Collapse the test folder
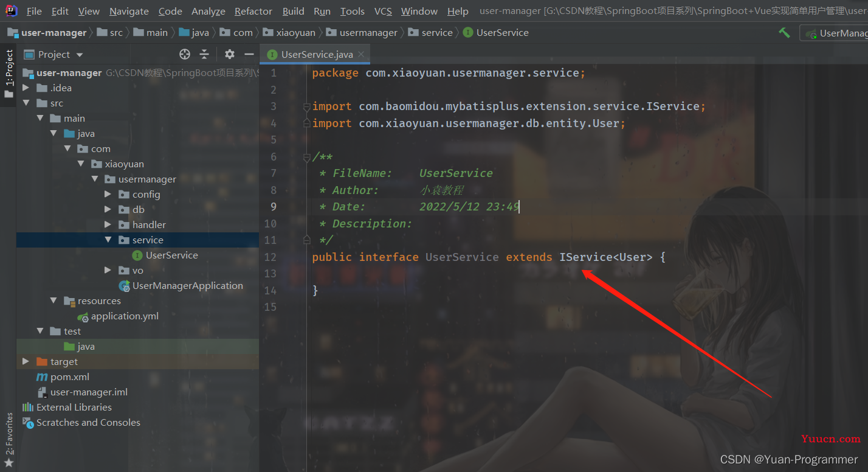This screenshot has height=472, width=868. (x=40, y=331)
